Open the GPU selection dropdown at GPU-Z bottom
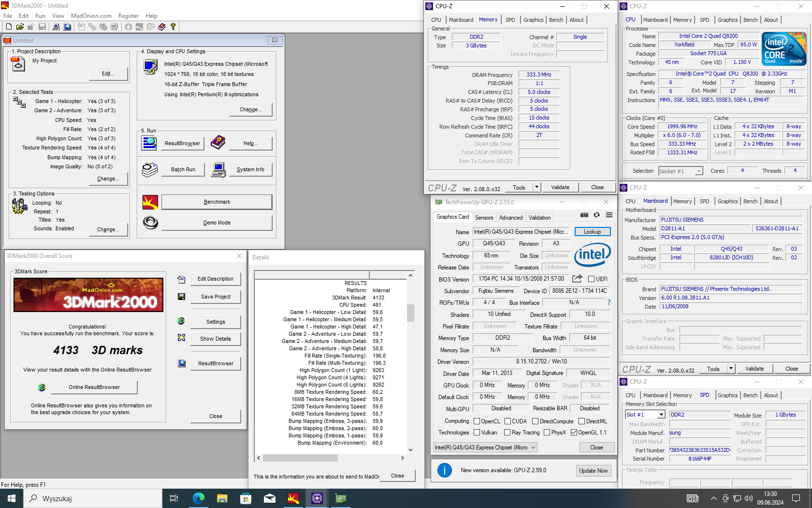 (485, 448)
